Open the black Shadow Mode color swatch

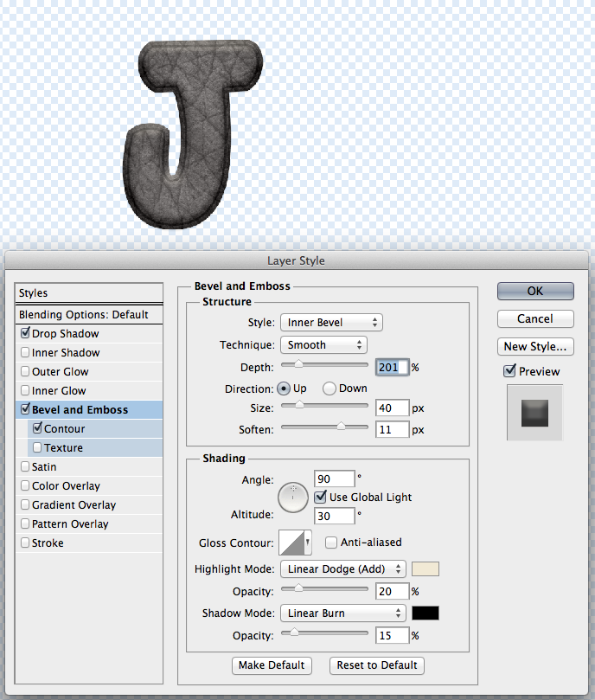point(425,613)
